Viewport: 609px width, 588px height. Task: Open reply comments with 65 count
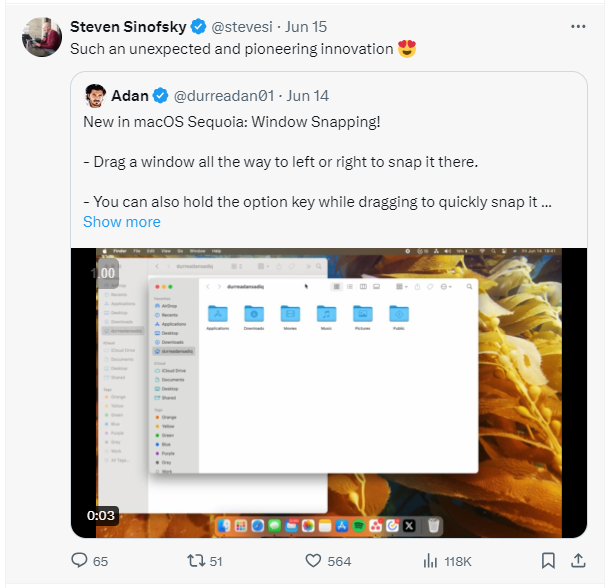point(89,561)
